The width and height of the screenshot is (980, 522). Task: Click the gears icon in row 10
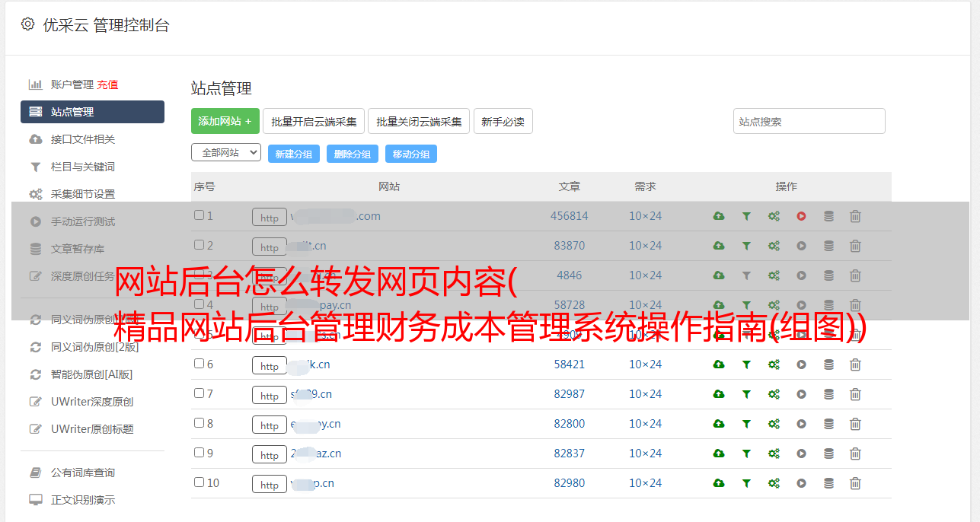pos(774,483)
